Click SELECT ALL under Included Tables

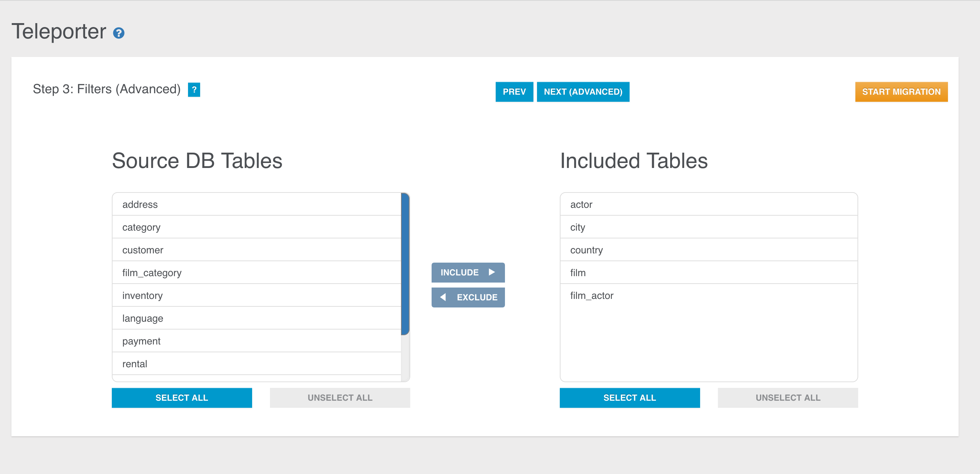630,398
